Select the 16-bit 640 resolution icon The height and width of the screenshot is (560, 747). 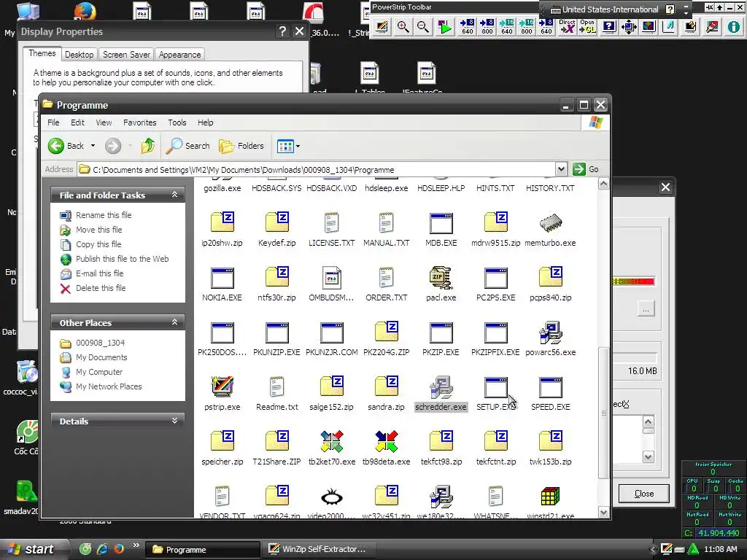[507, 27]
